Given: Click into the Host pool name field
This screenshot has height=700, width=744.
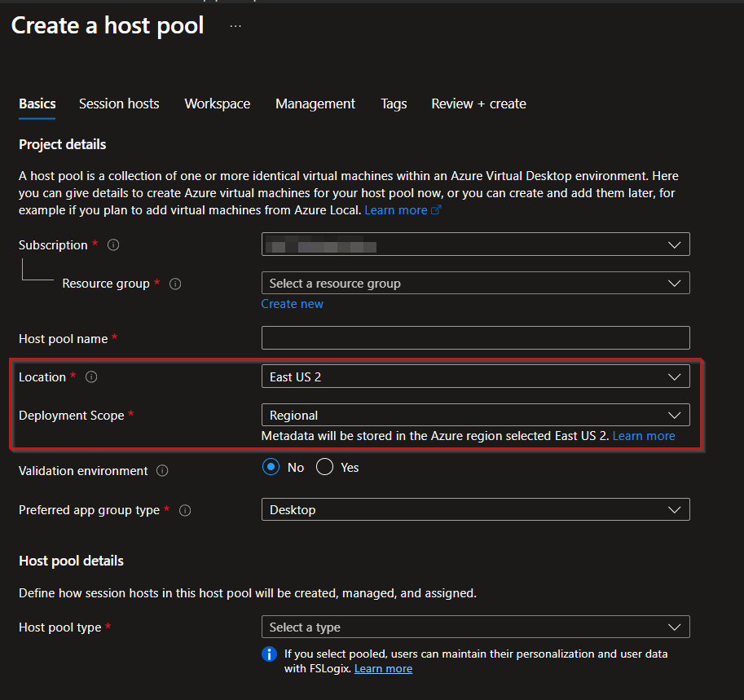Looking at the screenshot, I should [x=475, y=338].
